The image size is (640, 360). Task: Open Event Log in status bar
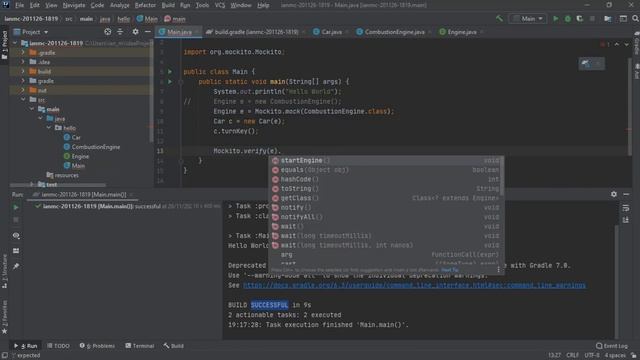[611, 346]
